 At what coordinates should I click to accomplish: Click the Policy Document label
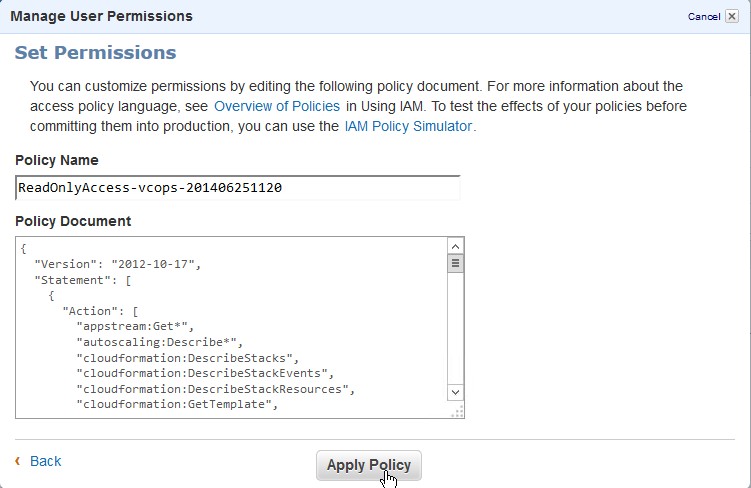tap(73, 221)
